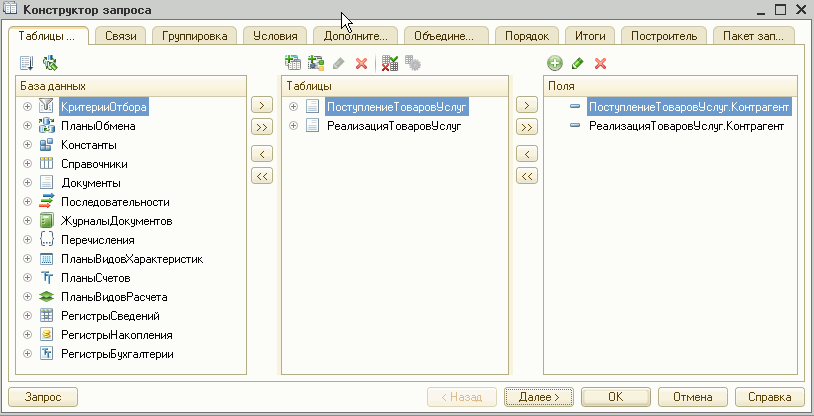This screenshot has width=814, height=416.
Task: Click the create nested query icon above Таблицы
Action: point(293,63)
